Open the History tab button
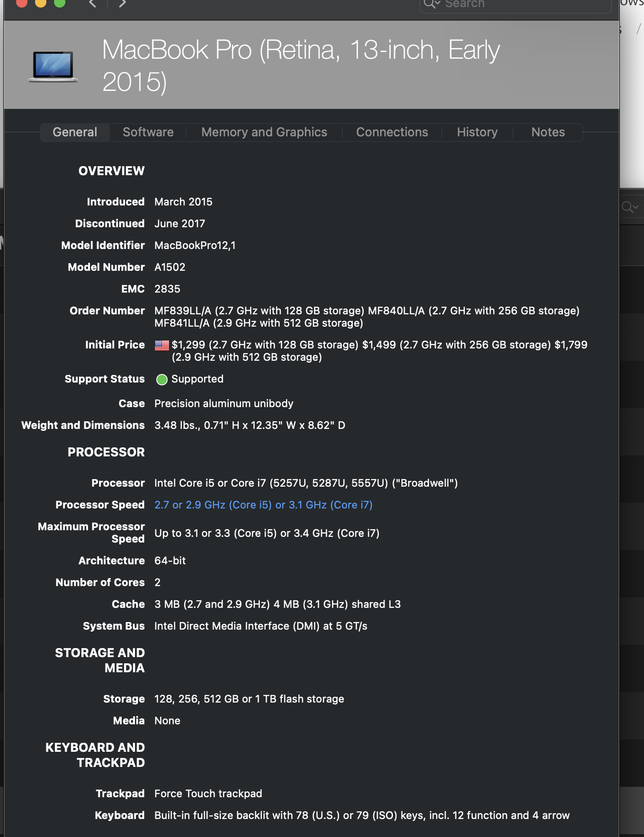The image size is (644, 837). coord(477,132)
